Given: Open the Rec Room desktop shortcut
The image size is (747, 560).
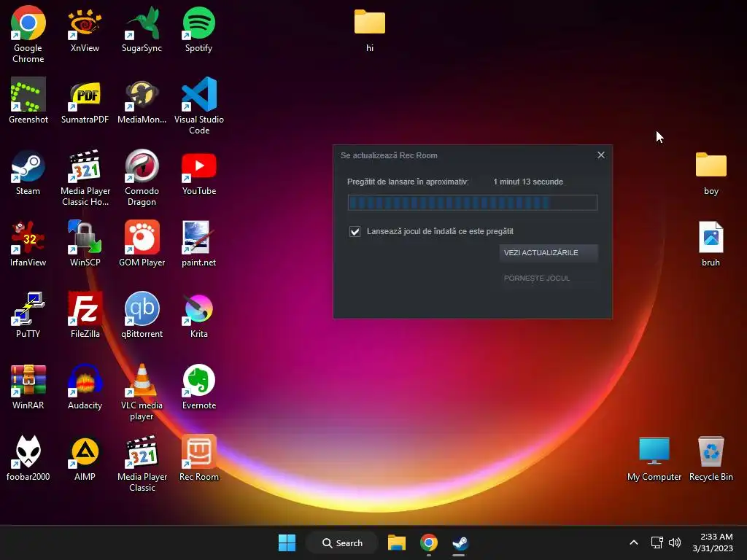Looking at the screenshot, I should click(198, 458).
